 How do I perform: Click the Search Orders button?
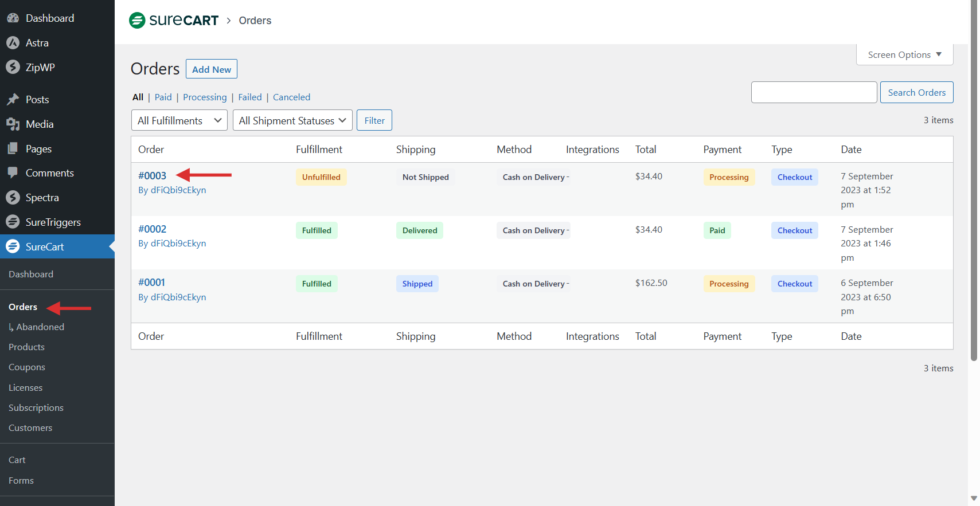pyautogui.click(x=916, y=93)
